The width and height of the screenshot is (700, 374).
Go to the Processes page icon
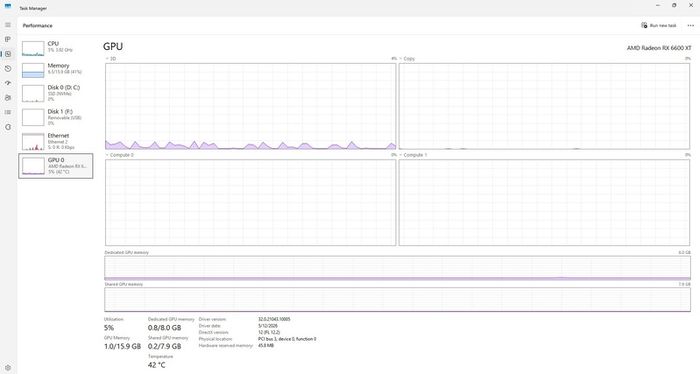pos(8,39)
